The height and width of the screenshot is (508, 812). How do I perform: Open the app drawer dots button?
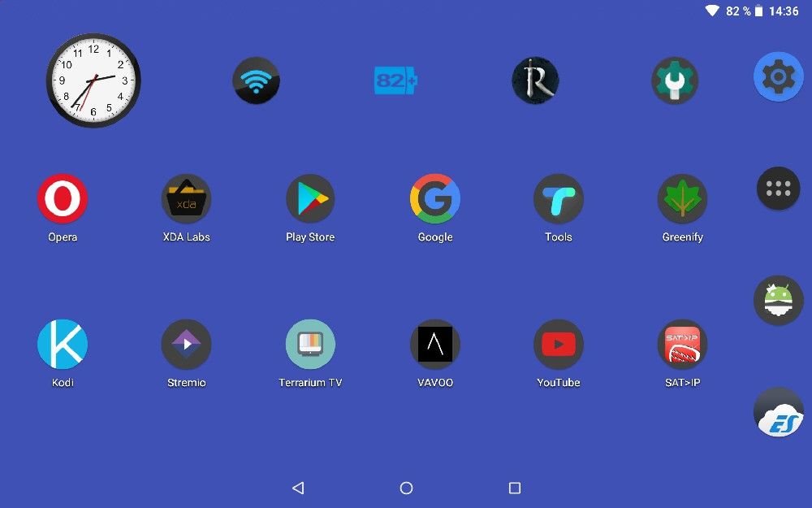pyautogui.click(x=779, y=189)
